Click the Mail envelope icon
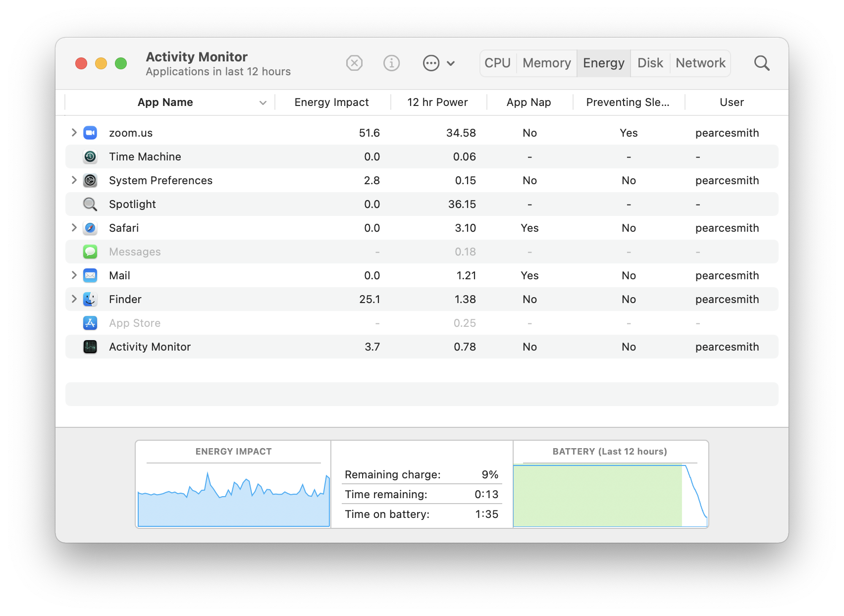The height and width of the screenshot is (616, 844). click(x=90, y=275)
